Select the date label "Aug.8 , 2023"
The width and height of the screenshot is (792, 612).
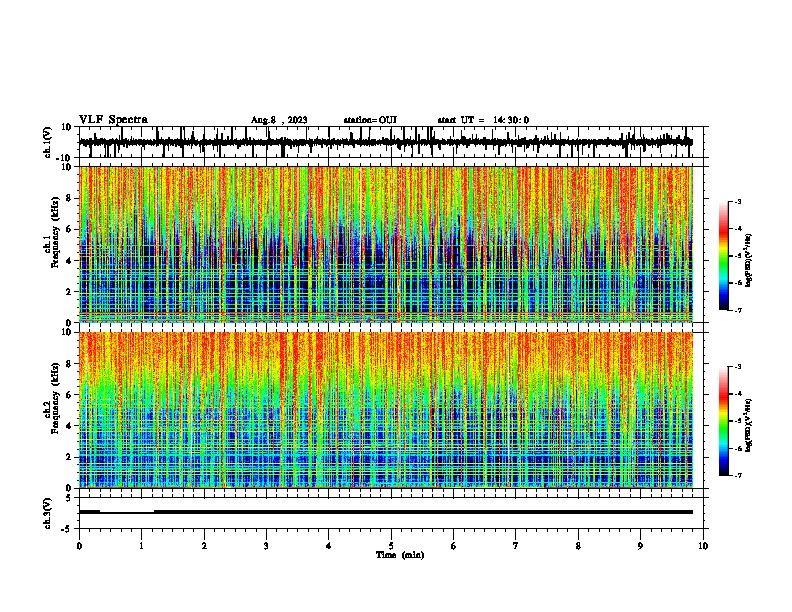pyautogui.click(x=279, y=120)
